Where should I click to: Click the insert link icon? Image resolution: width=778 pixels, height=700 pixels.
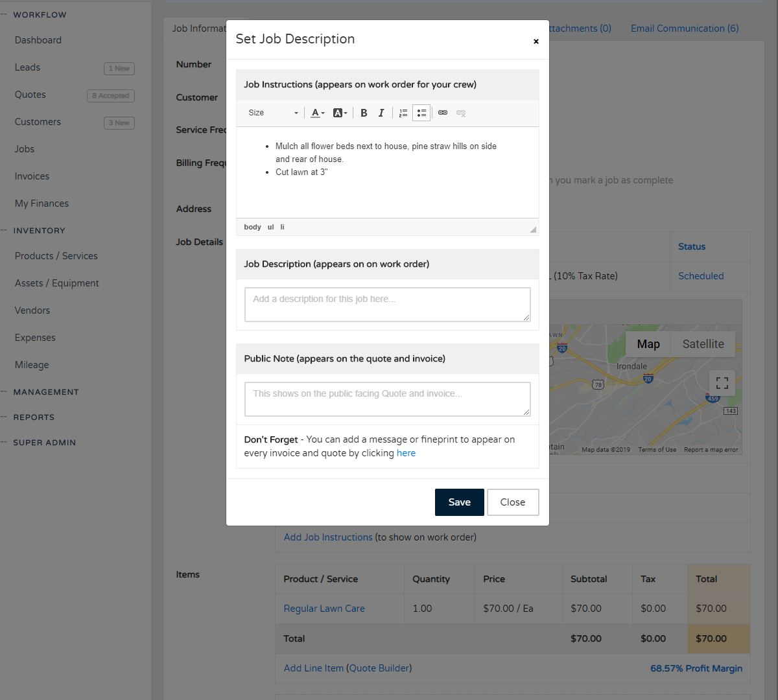click(443, 113)
